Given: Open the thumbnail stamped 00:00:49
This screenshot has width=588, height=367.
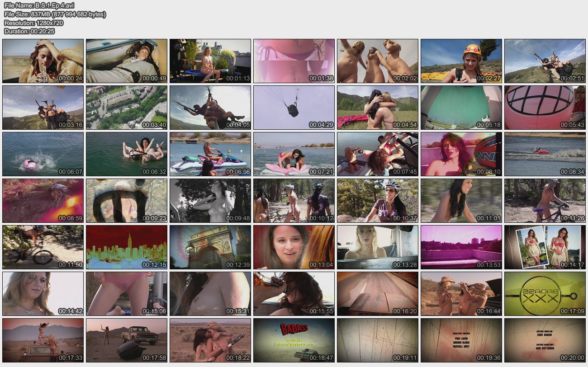Looking at the screenshot, I should click(127, 61).
